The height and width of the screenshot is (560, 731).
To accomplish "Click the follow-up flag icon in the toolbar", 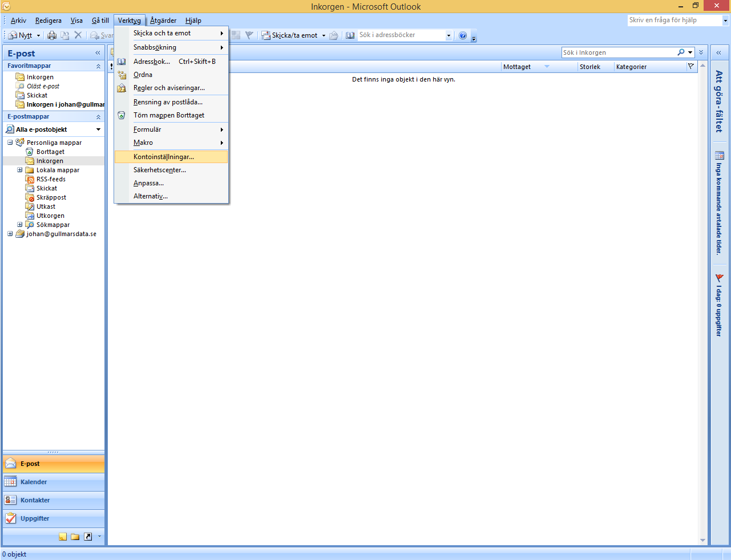I will click(249, 35).
